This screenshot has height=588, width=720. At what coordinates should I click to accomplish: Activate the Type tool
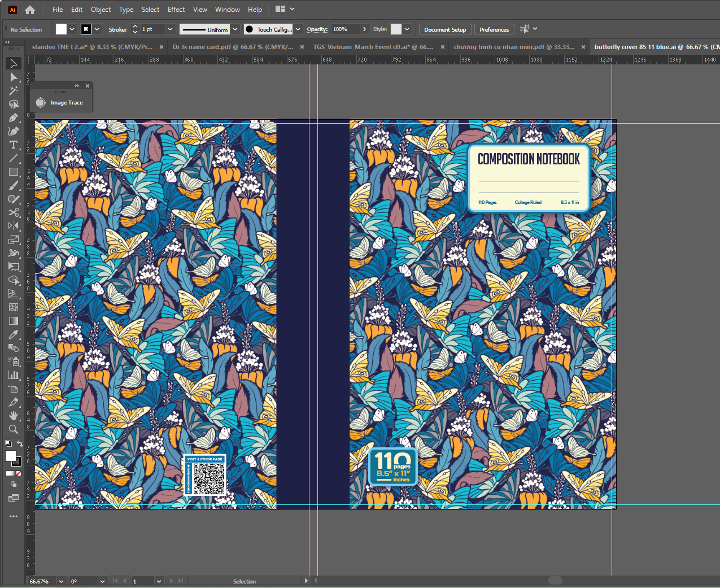[x=14, y=145]
